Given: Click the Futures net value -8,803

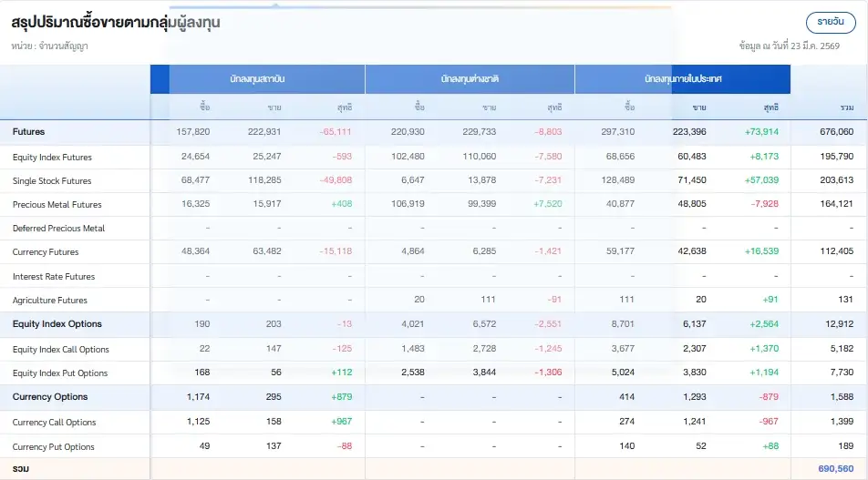Looking at the screenshot, I should (x=548, y=131).
